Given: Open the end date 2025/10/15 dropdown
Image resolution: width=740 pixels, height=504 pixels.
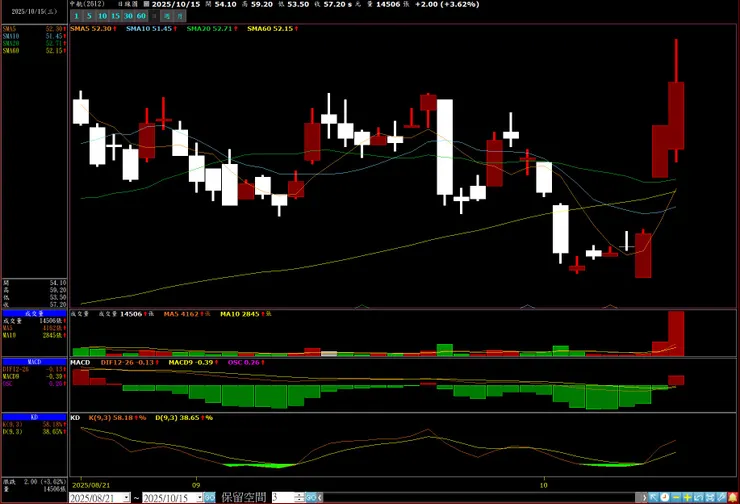Looking at the screenshot, I should pos(200,498).
